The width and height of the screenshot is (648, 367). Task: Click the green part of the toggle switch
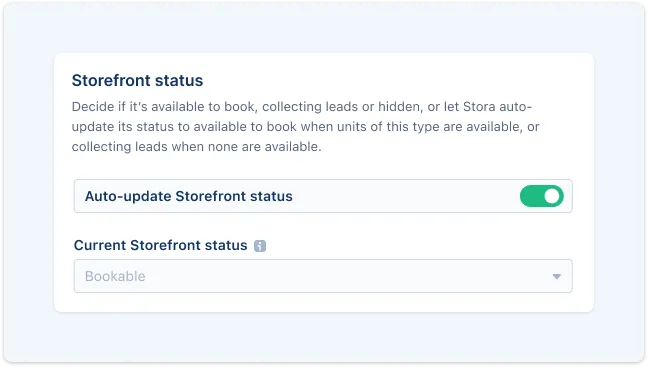pos(531,196)
